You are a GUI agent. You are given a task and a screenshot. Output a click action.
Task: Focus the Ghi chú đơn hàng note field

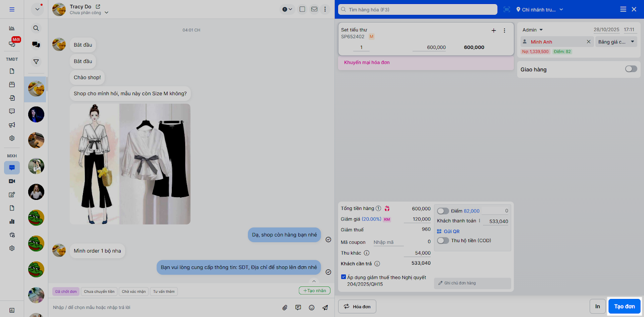[472, 283]
